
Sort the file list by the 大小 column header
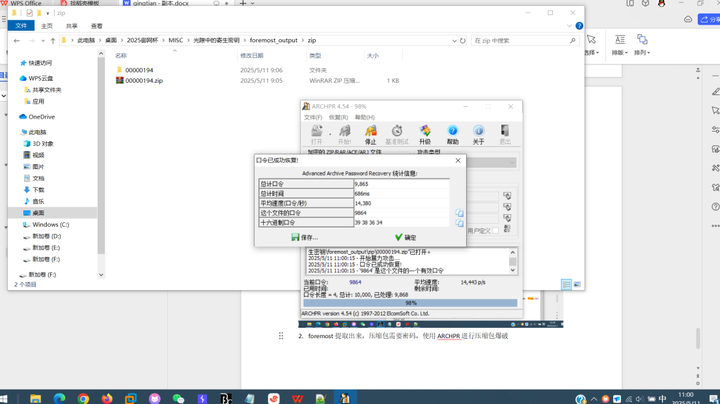pos(373,56)
